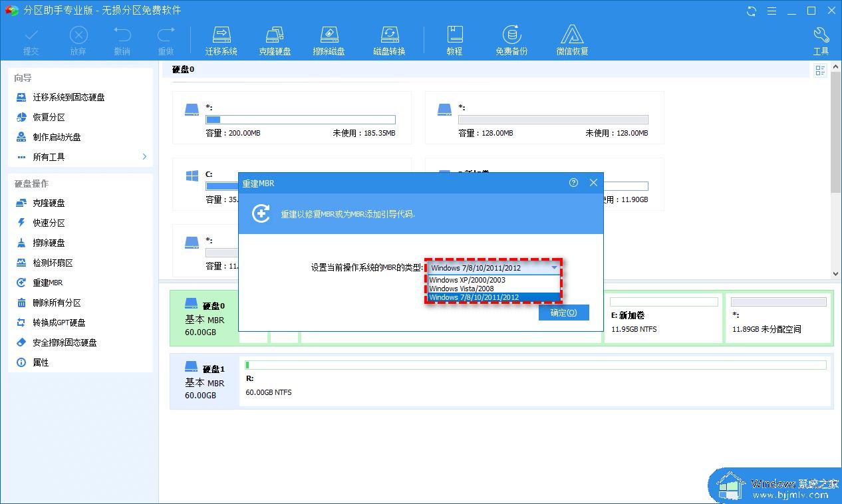The height and width of the screenshot is (504, 842).
Task: Click the help icon in 重建MBR dialog
Action: coord(573,183)
